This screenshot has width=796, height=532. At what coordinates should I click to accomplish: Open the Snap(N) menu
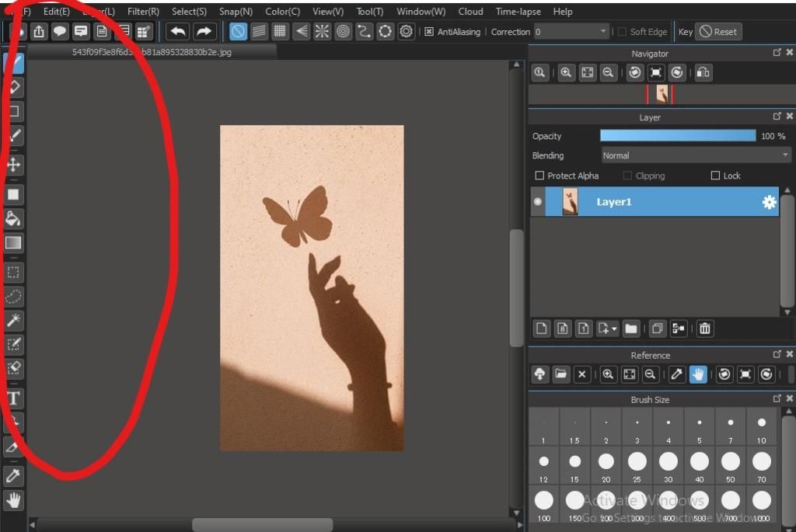236,11
